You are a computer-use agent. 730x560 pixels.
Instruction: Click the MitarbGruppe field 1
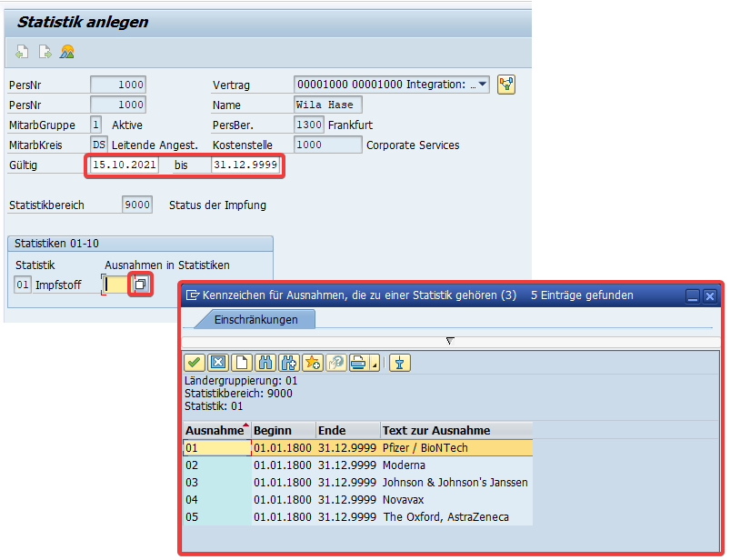click(x=95, y=125)
